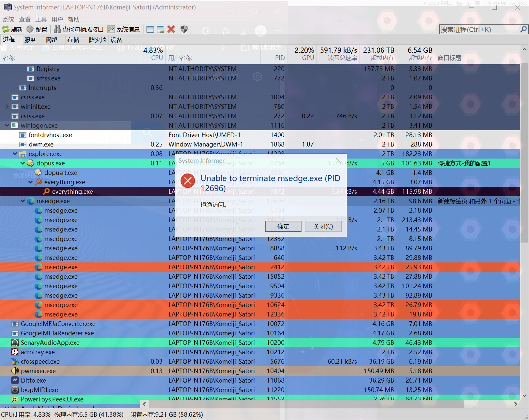Switch to the 防火墙 tab
Image resolution: width=529 pixels, height=420 pixels.
pos(98,40)
